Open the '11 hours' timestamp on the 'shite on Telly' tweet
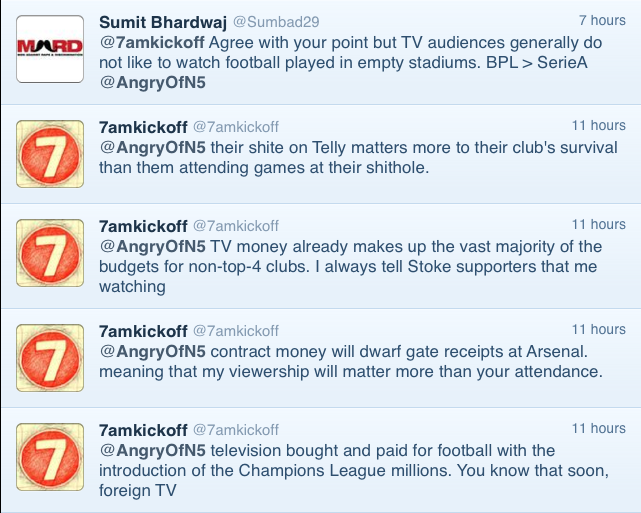The image size is (641, 513). pyautogui.click(x=598, y=126)
